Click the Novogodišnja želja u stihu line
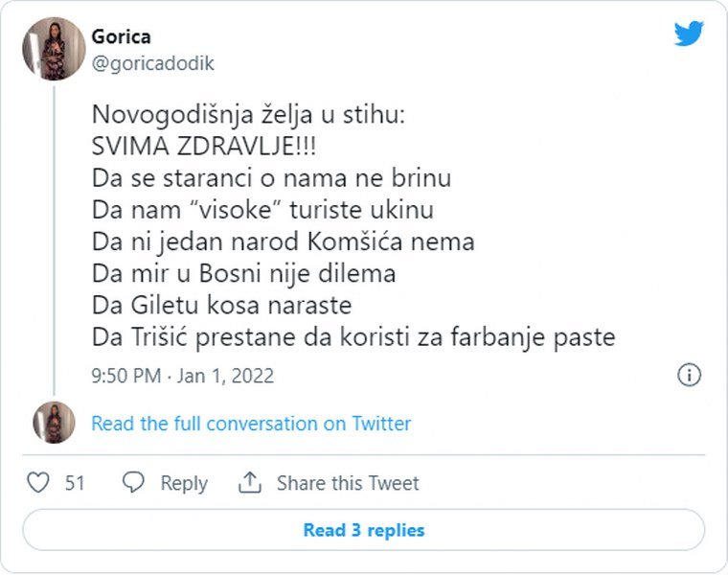Screen dimensions: 728x575 (x=249, y=115)
